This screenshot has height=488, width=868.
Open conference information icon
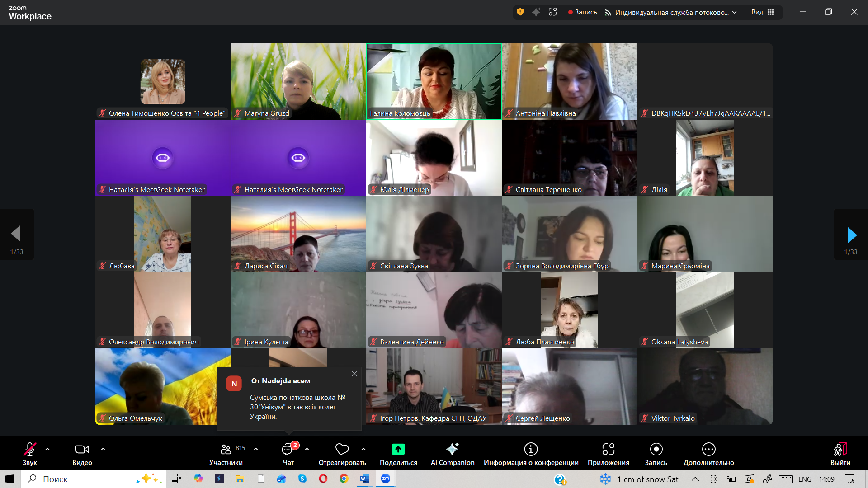531,449
